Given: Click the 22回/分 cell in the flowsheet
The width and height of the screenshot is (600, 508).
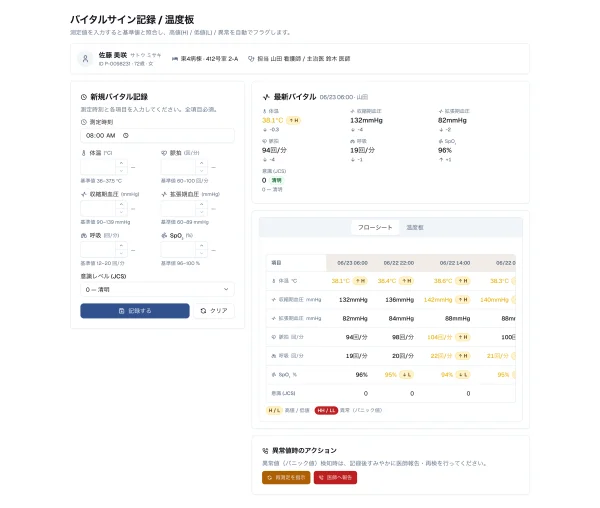Looking at the screenshot, I should (447, 356).
